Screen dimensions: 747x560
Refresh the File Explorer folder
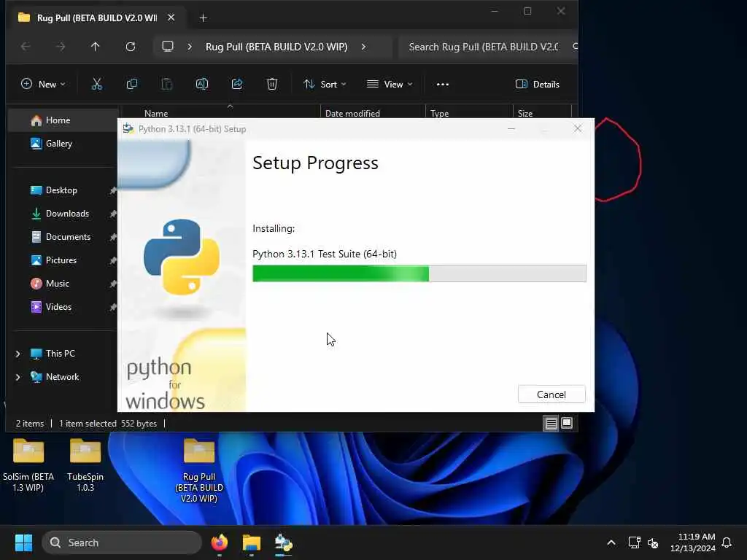pyautogui.click(x=131, y=47)
